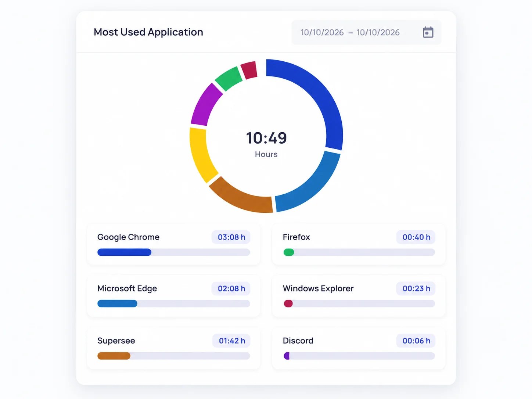Click the 01:42 h time badge

[x=232, y=341]
